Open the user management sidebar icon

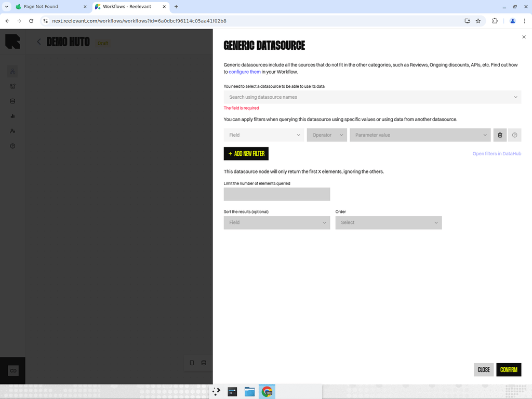click(12, 131)
